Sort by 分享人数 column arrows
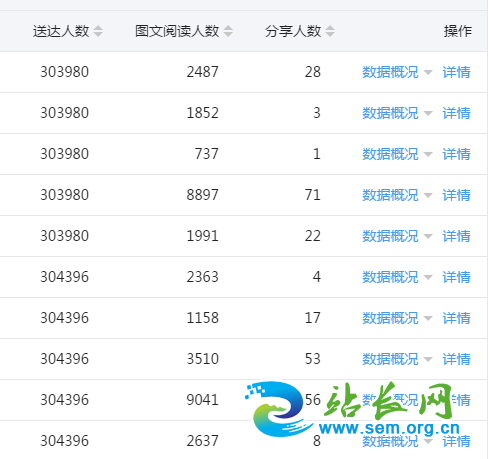 click(x=330, y=31)
